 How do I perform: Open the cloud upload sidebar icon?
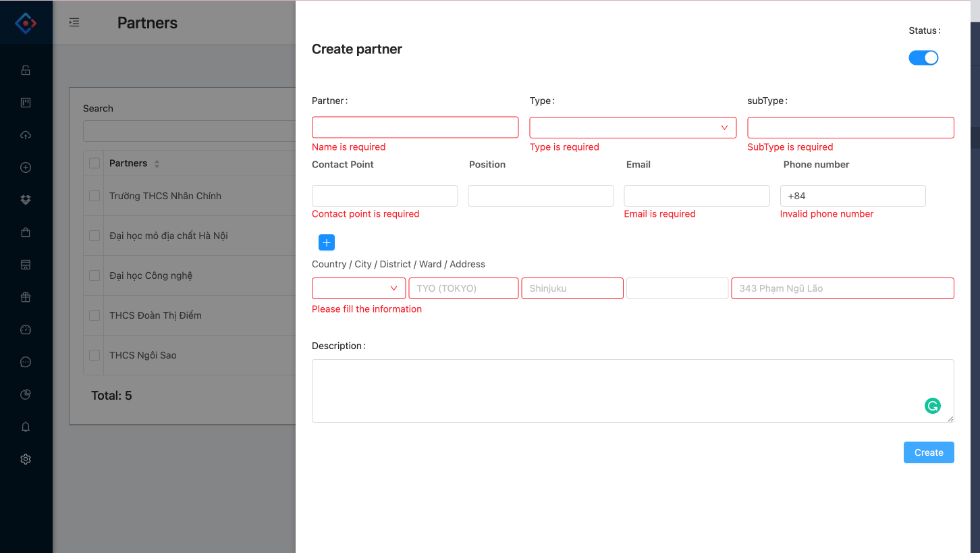tap(26, 135)
